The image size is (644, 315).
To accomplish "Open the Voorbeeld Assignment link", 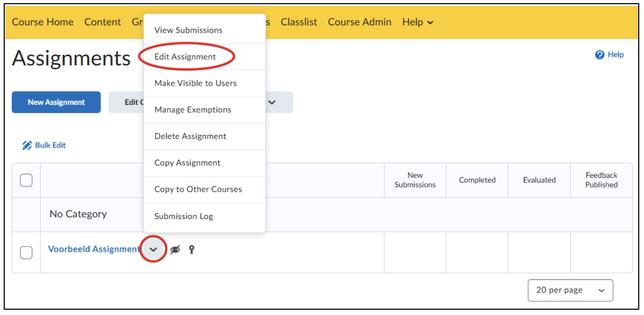I will (x=94, y=249).
